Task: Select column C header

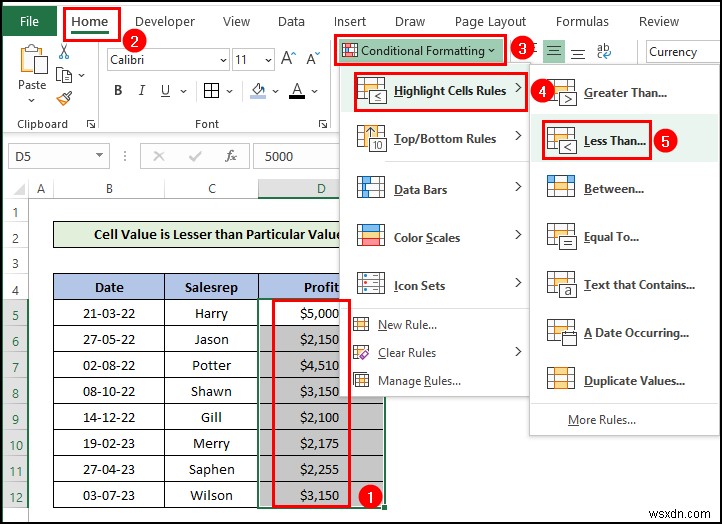Action: coord(211,189)
